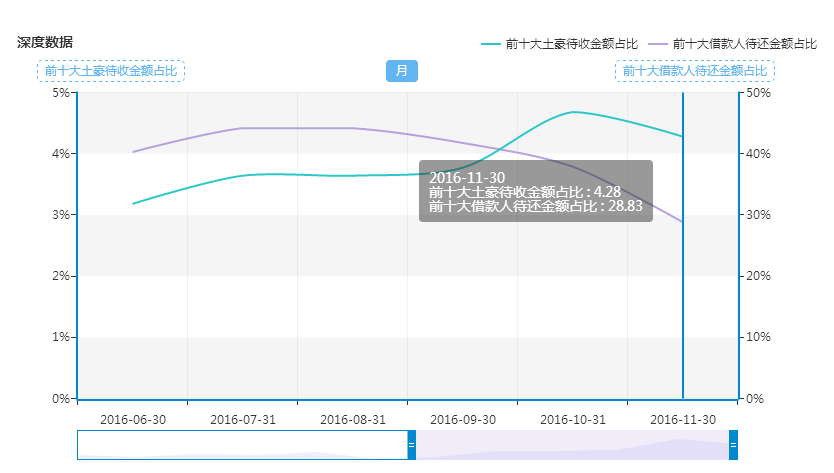The width and height of the screenshot is (834, 473).
Task: Click the unselected zoom area on left
Action: pyautogui.click(x=243, y=445)
